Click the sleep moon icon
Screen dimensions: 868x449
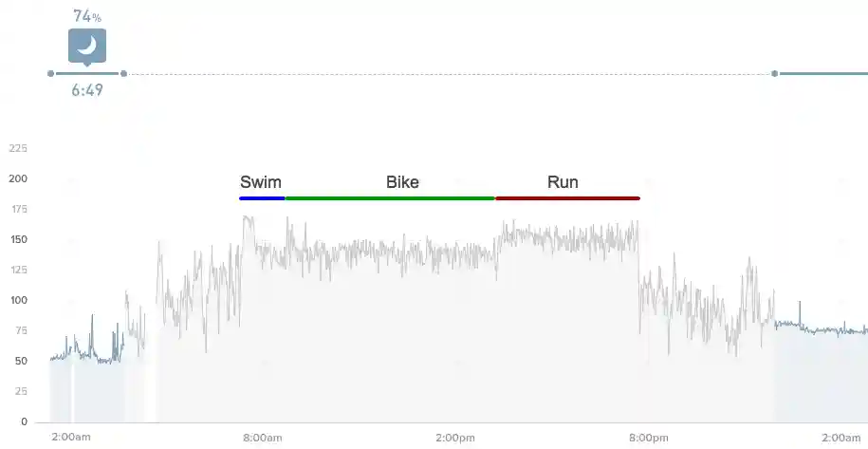click(x=87, y=46)
